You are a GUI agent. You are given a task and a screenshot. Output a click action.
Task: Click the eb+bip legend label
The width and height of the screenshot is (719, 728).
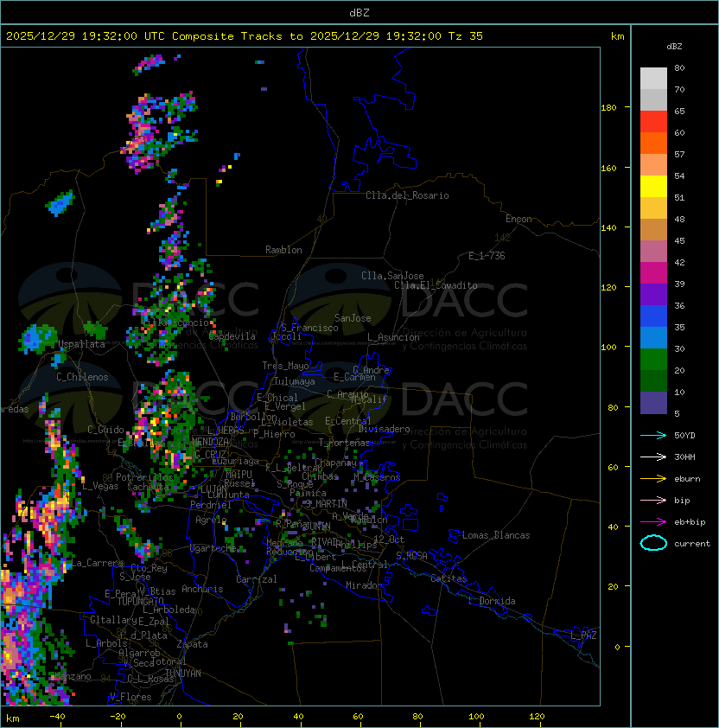point(690,522)
